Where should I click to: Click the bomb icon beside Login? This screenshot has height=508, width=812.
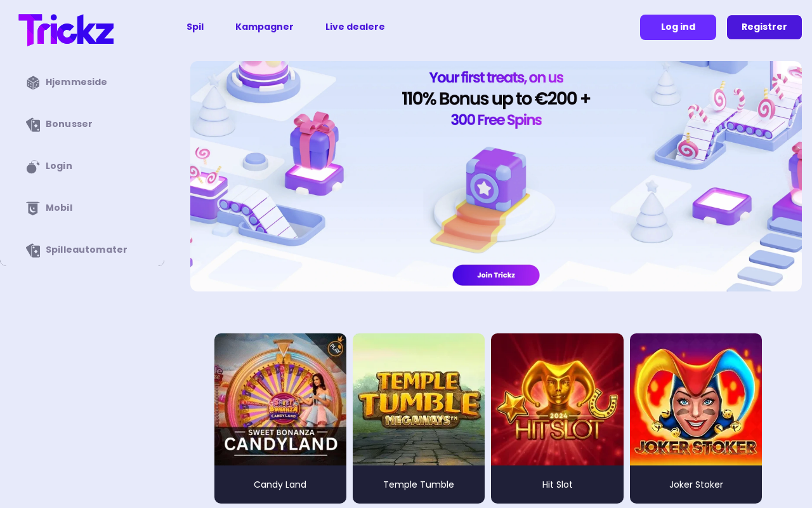click(33, 166)
